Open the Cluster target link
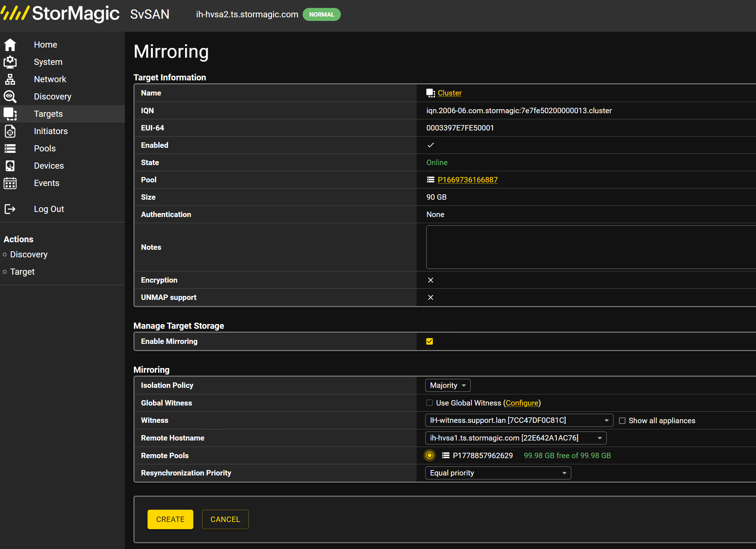This screenshot has width=756, height=549. pos(449,93)
